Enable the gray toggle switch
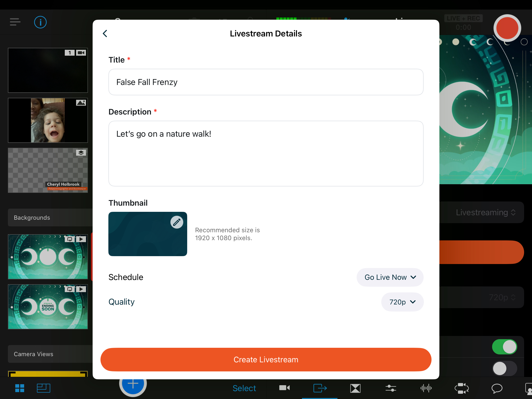Image resolution: width=532 pixels, height=399 pixels. [504, 368]
